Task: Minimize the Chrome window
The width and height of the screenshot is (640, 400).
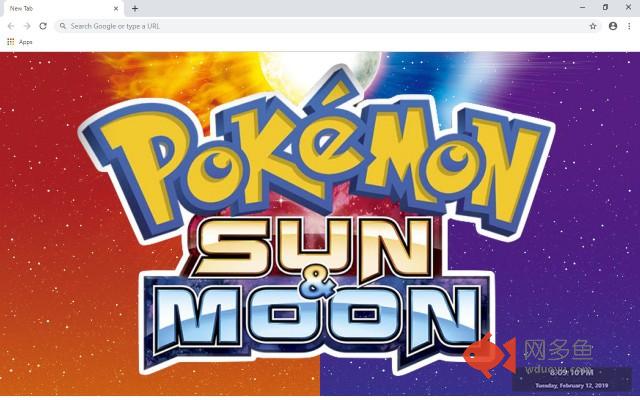Action: (x=582, y=7)
